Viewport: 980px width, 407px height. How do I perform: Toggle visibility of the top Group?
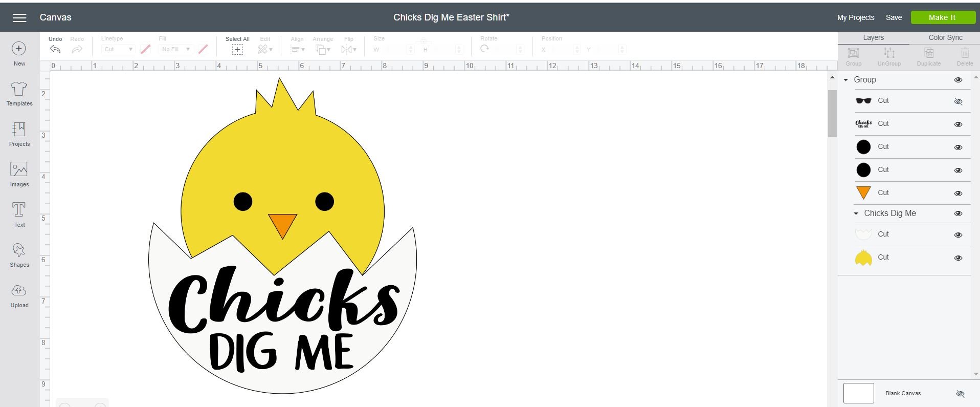pos(958,80)
